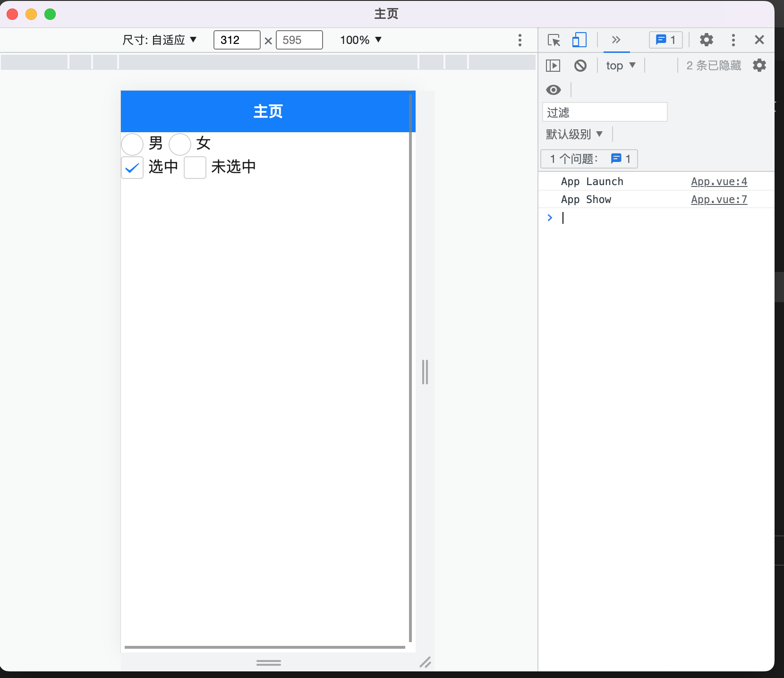Click the corner diagonal resize handle
Viewport: 784px width, 678px height.
coord(425,662)
